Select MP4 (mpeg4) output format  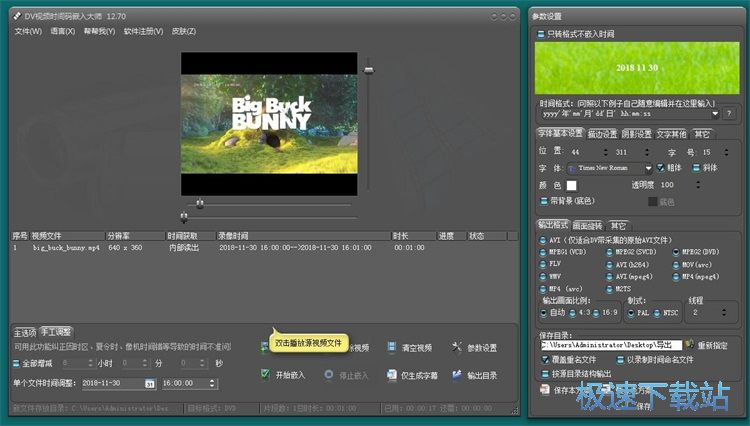coord(676,276)
